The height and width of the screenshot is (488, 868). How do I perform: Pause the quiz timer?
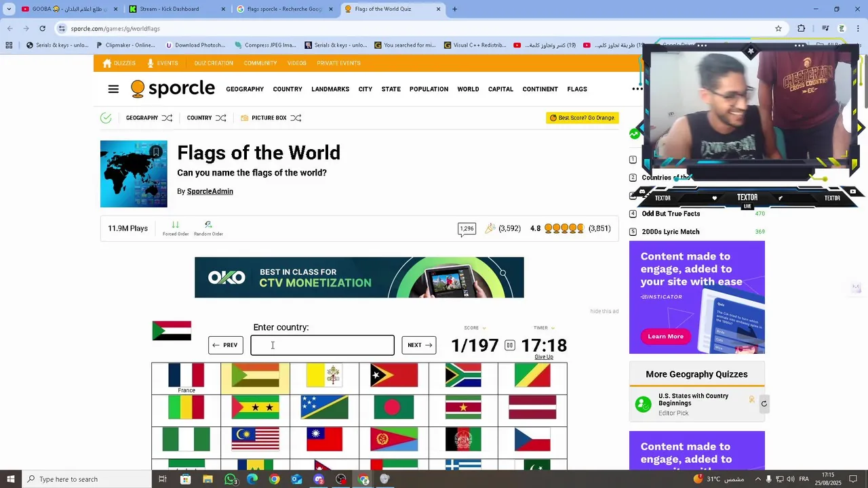(509, 345)
